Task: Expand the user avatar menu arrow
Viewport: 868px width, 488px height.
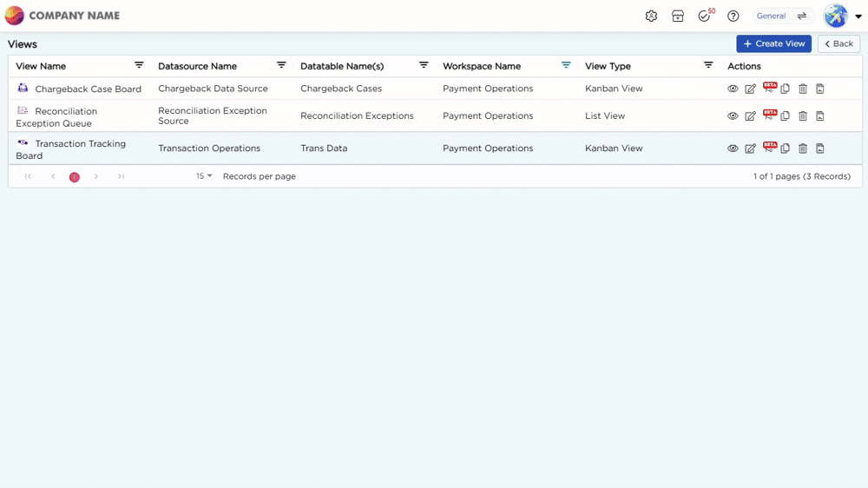Action: (x=858, y=16)
